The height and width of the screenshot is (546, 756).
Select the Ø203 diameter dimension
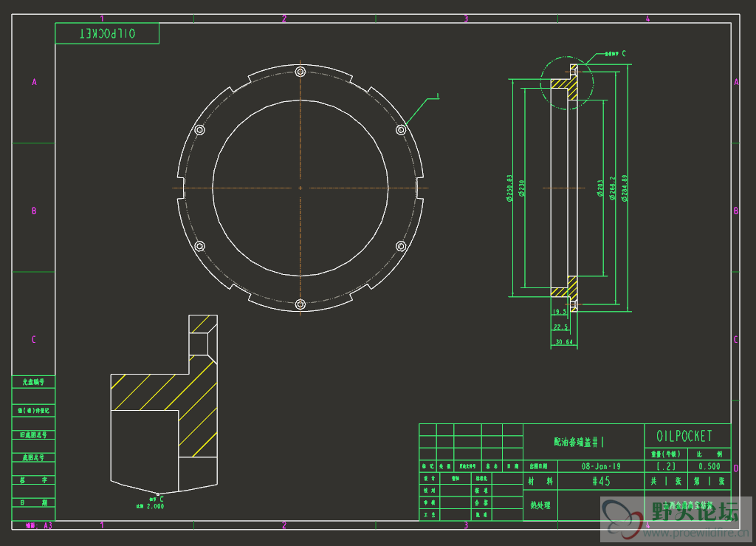600,188
